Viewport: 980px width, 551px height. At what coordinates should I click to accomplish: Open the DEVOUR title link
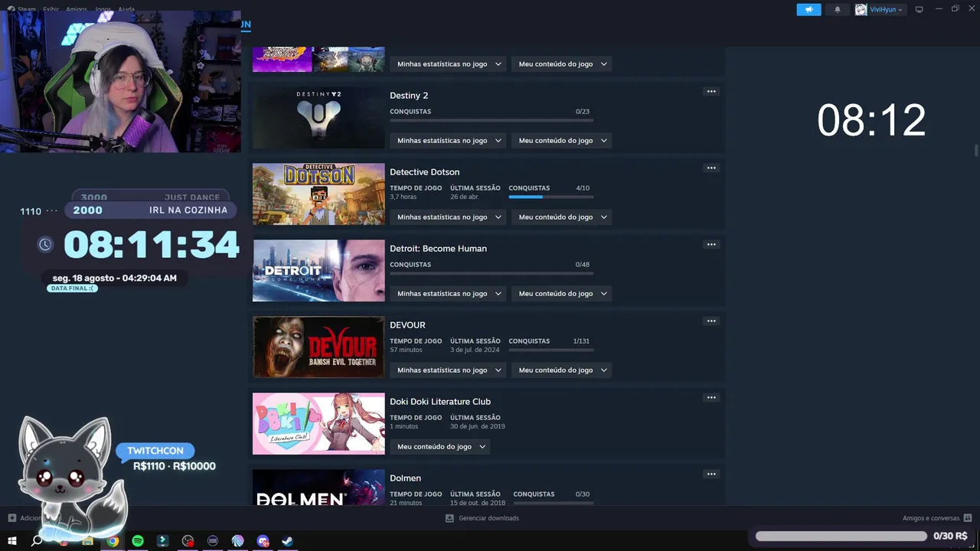[407, 325]
